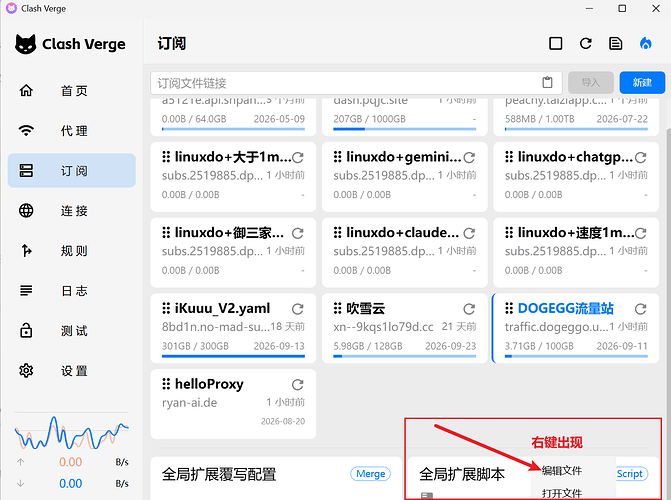671x500 pixels.
Task: Click the 全局扩展脚本 card title
Action: 462,474
